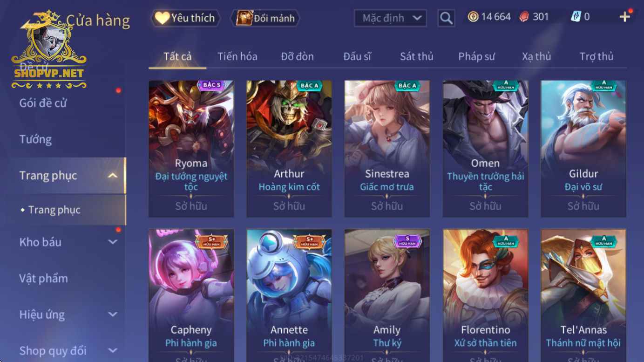Click the gold coin currency icon
Viewport: 644px width, 362px height.
coord(473,17)
